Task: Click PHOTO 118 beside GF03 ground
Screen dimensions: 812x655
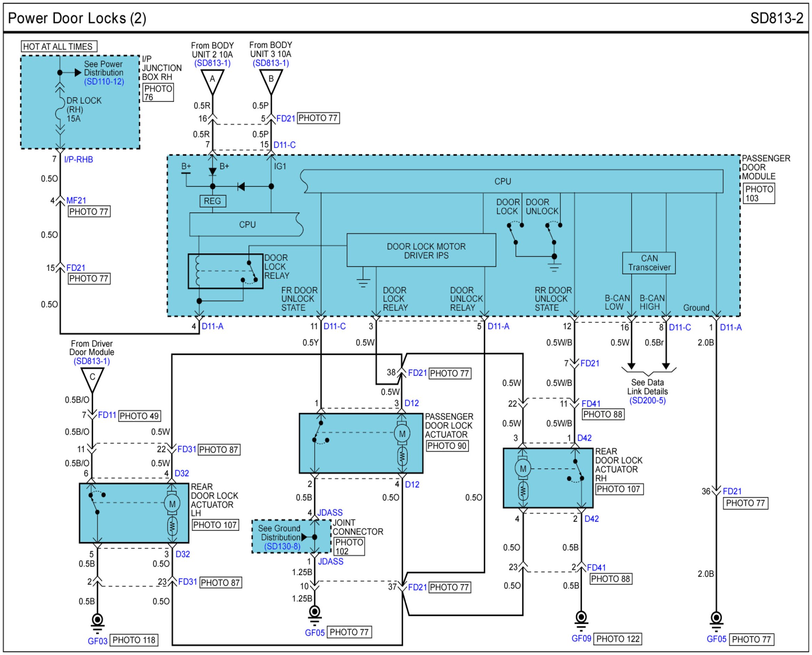Action: point(133,640)
